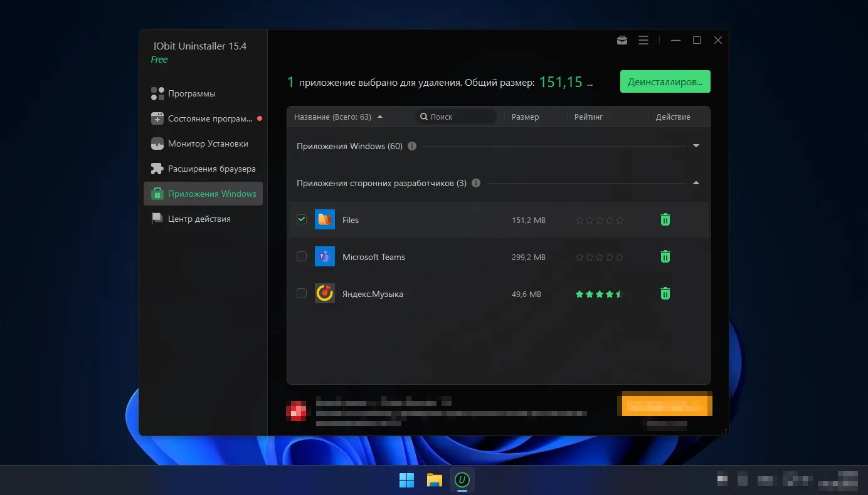The image size is (868, 495).
Task: Open Windows Start menu on taskbar
Action: pos(406,480)
